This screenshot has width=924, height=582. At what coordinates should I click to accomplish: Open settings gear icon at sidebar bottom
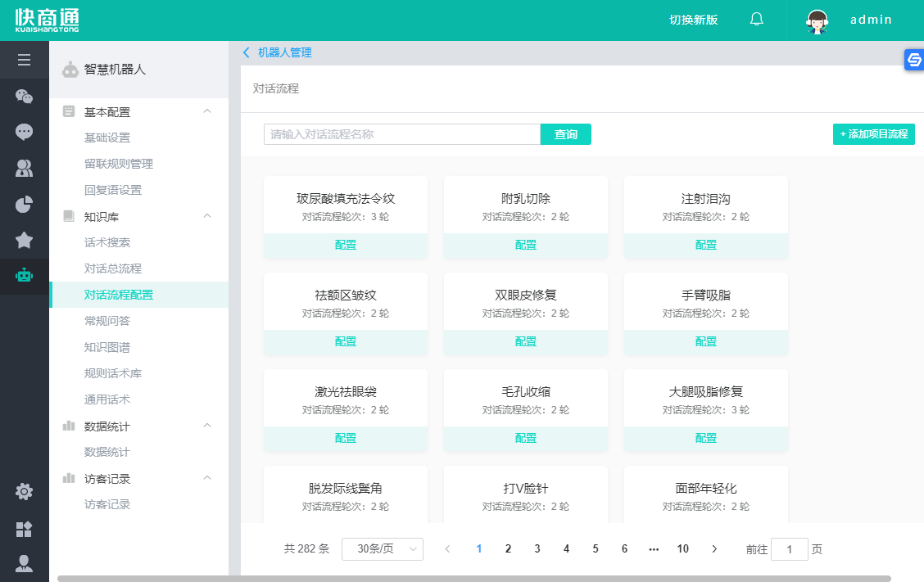click(25, 491)
